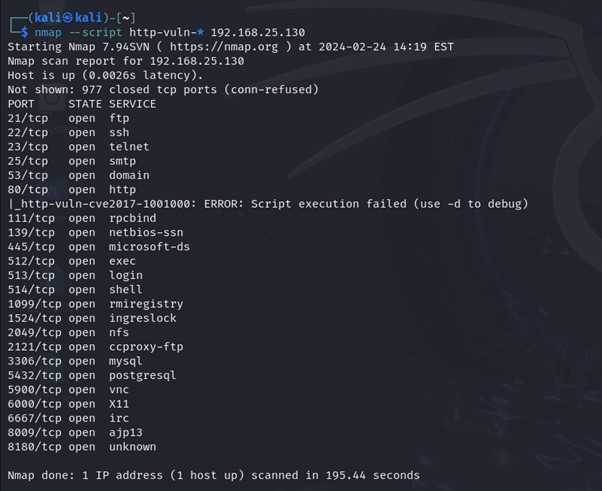Click the 8180/tcp unknown service line
Screen dimensions: 602x491
pyautogui.click(x=82, y=447)
